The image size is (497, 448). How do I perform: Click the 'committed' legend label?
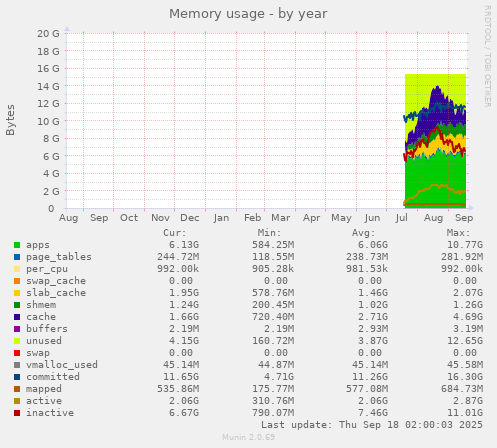click(x=53, y=377)
